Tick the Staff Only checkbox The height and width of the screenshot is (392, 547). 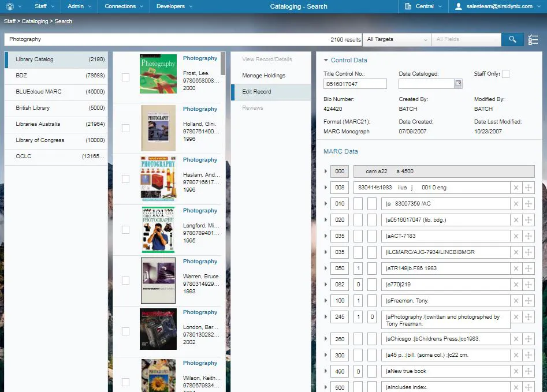(505, 74)
